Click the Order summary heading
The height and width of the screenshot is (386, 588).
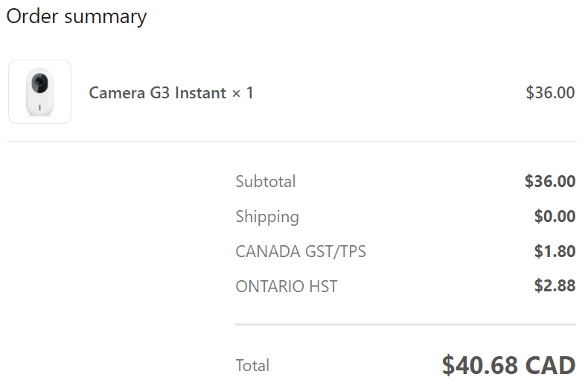tap(77, 17)
